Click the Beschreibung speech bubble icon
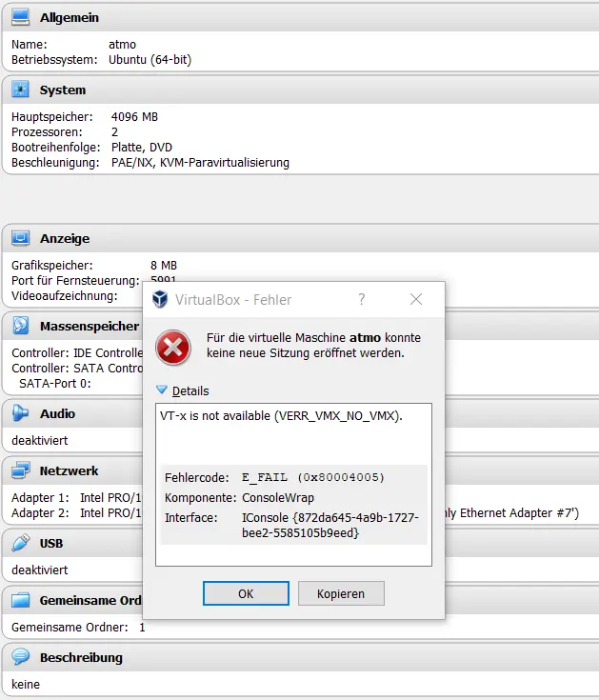Screen dimensions: 599x700 click(x=21, y=657)
